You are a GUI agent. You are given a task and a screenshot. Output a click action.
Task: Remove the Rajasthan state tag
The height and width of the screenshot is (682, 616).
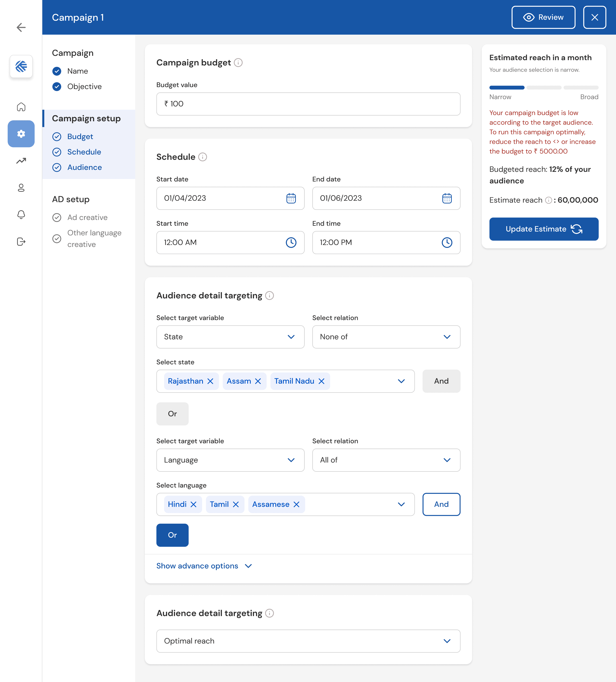click(x=210, y=381)
